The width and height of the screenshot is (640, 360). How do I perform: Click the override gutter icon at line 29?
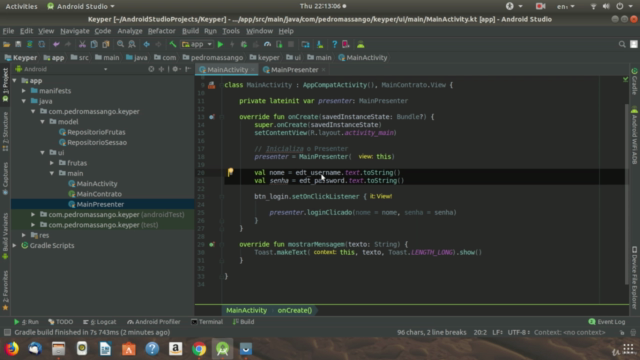coord(211,244)
